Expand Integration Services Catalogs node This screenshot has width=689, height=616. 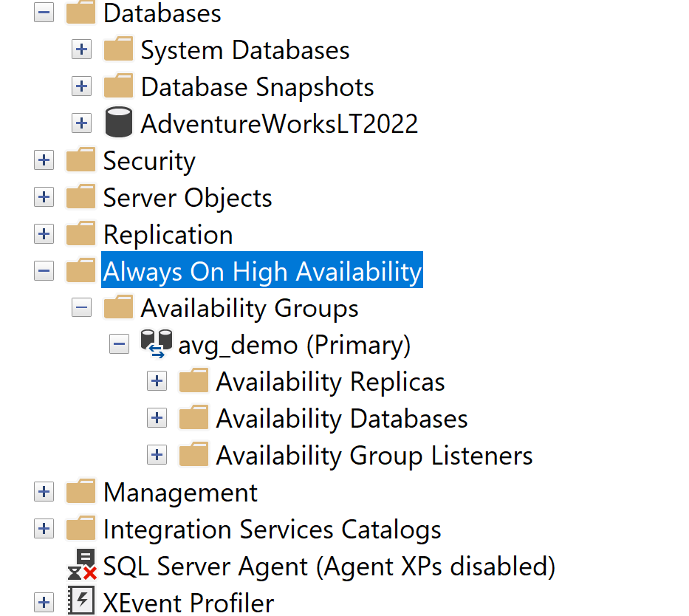[44, 529]
